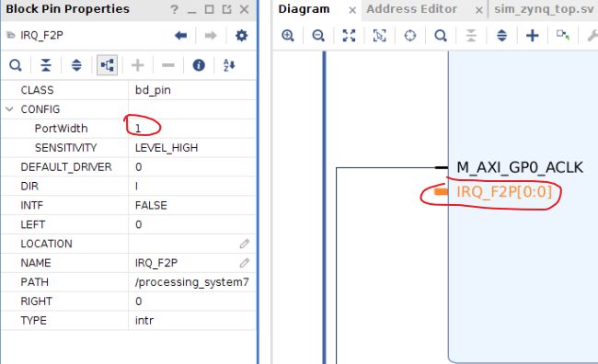Edit the NAME value pencil icon

[245, 263]
